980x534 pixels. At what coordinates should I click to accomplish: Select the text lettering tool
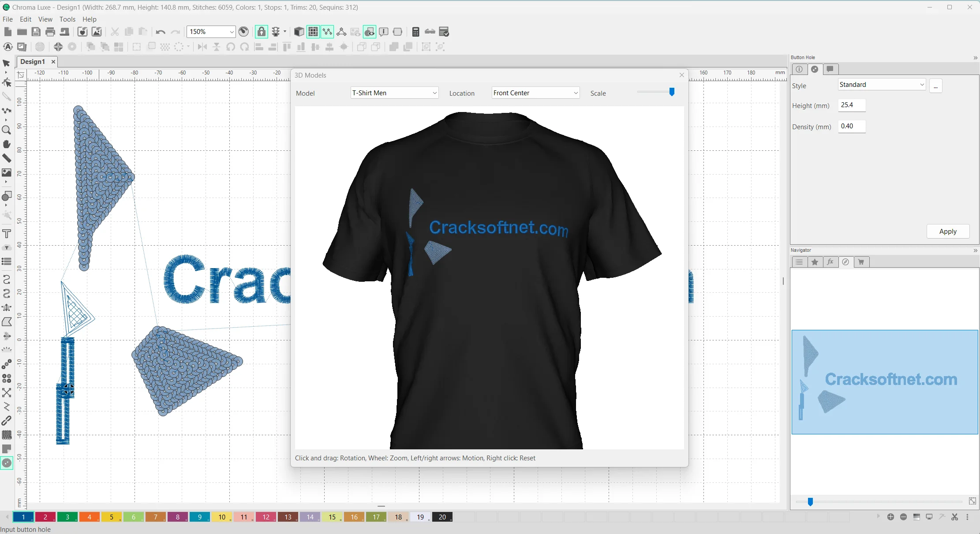click(x=6, y=234)
